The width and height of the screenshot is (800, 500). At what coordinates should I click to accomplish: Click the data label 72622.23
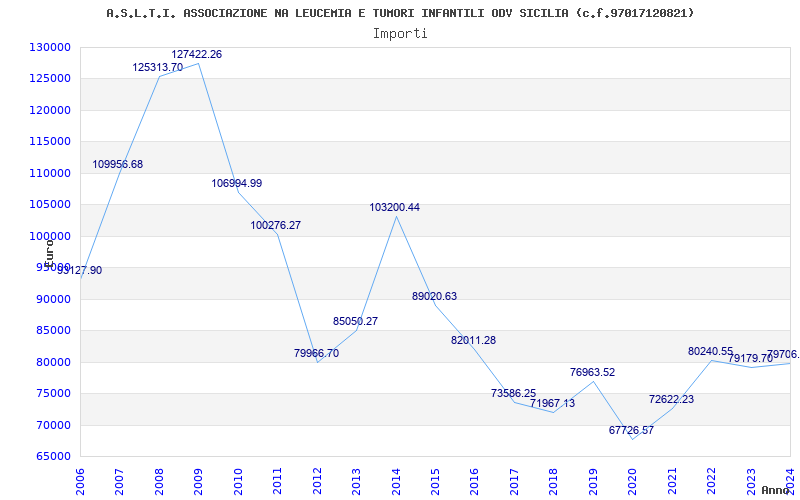671,399
